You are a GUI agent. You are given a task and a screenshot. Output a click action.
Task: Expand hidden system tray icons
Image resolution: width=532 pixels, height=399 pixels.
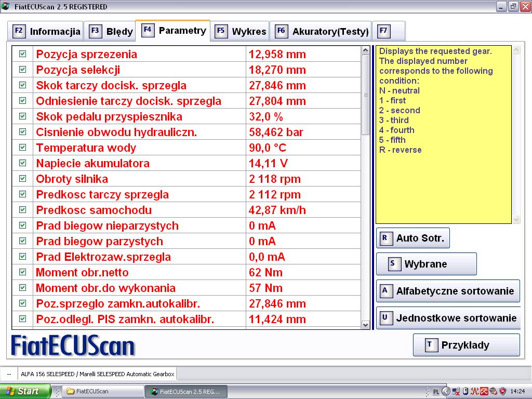446,392
